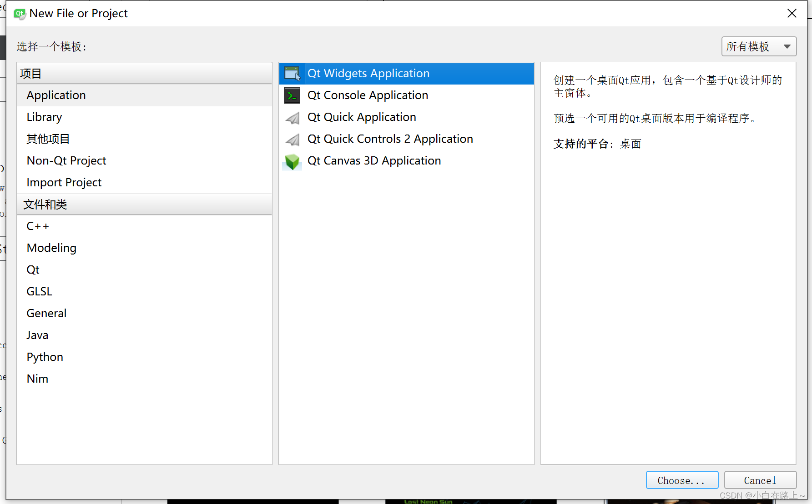The image size is (812, 504).
Task: Click the Qt Quick Controls 2 Application icon
Action: 292,140
